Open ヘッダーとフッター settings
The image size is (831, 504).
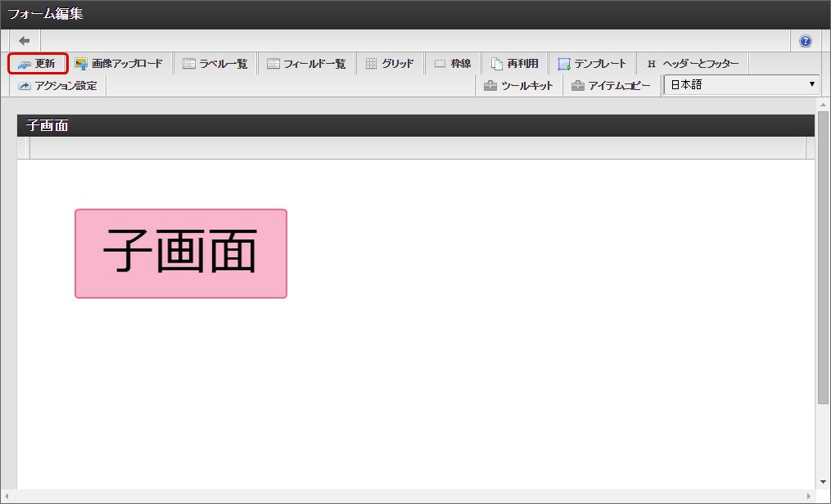693,64
